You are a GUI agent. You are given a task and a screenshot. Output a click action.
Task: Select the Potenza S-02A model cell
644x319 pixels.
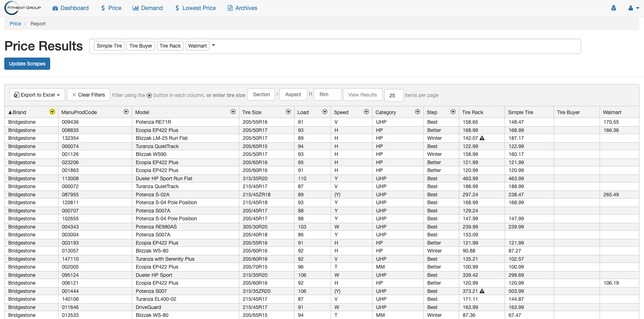(153, 195)
